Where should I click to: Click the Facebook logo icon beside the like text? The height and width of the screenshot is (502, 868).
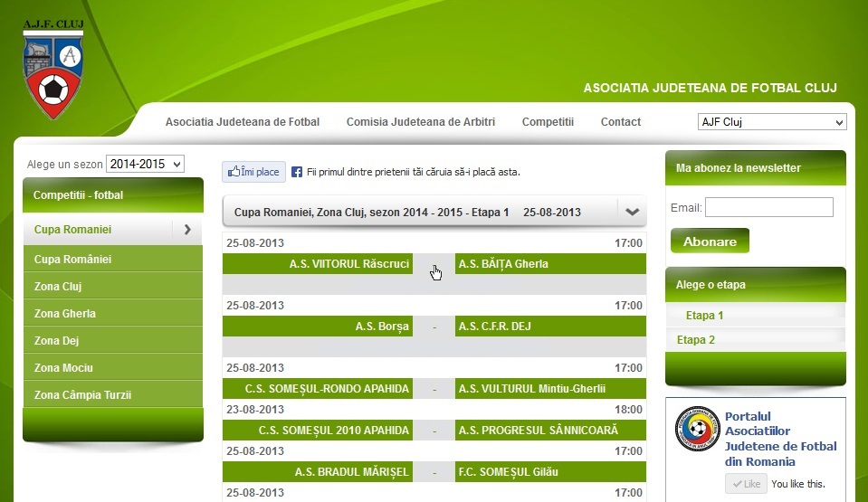coord(297,172)
